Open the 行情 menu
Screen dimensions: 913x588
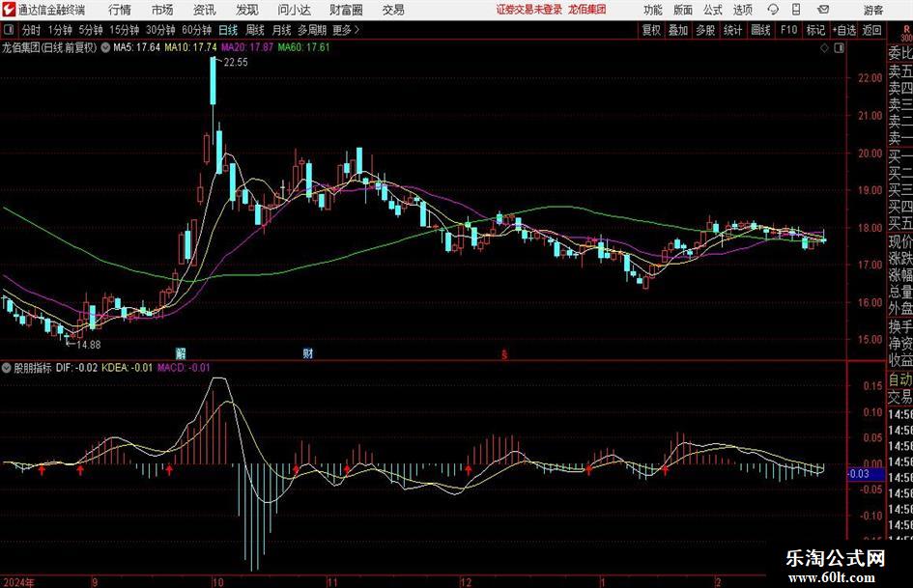point(120,10)
